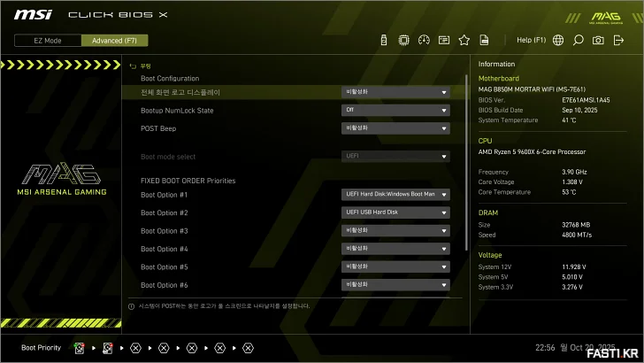Image resolution: width=644 pixels, height=363 pixels.
Task: Go back using the return arrow icon
Action: pos(133,66)
